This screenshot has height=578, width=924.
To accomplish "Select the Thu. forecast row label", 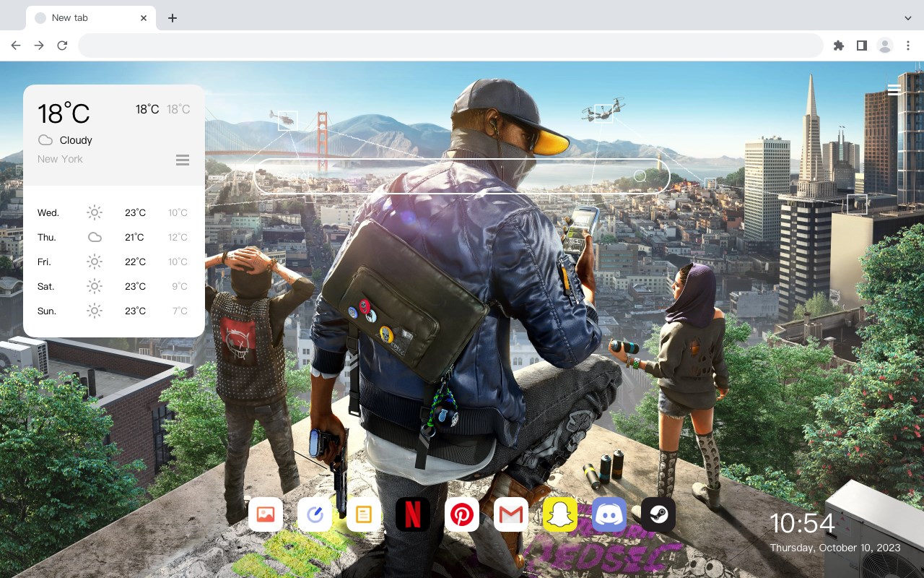I will point(47,238).
